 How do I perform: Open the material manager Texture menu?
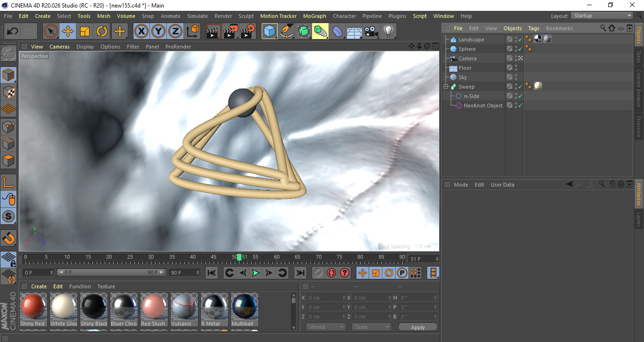click(106, 286)
